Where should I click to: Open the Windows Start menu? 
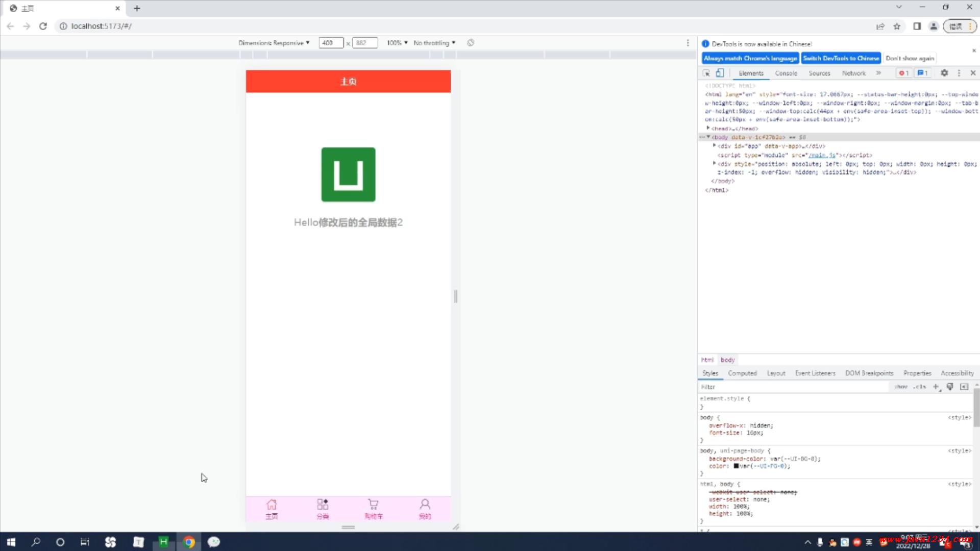11,542
